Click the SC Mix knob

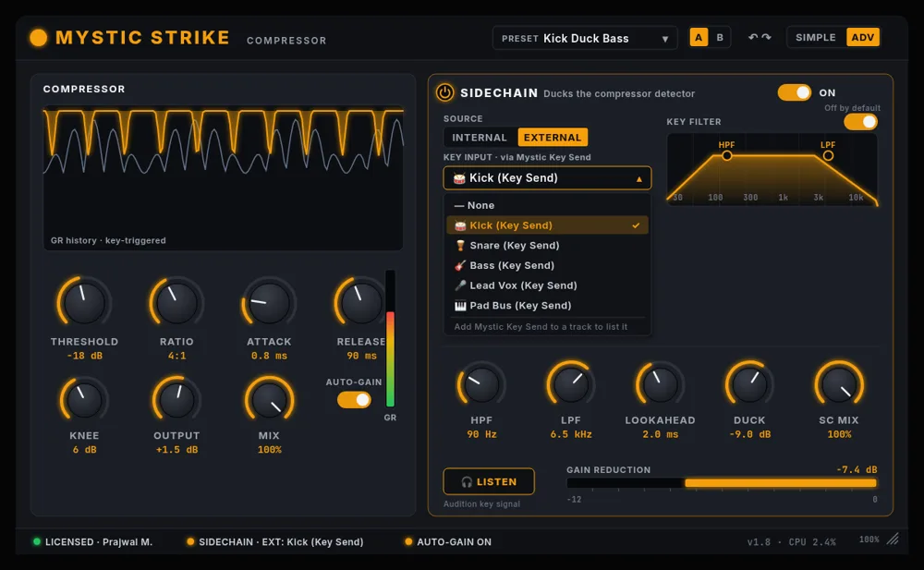(x=839, y=384)
